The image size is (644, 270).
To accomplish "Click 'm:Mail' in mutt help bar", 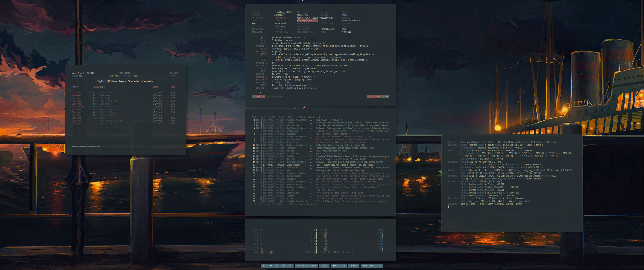I will [291, 117].
